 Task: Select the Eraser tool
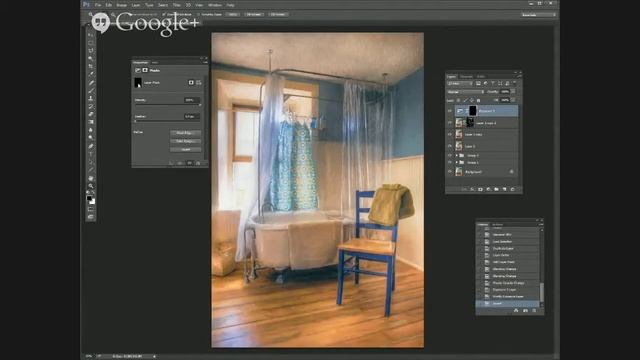(x=91, y=114)
